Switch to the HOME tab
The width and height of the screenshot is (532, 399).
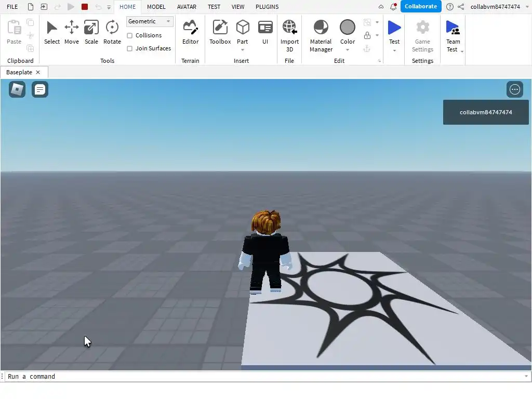[x=128, y=6]
